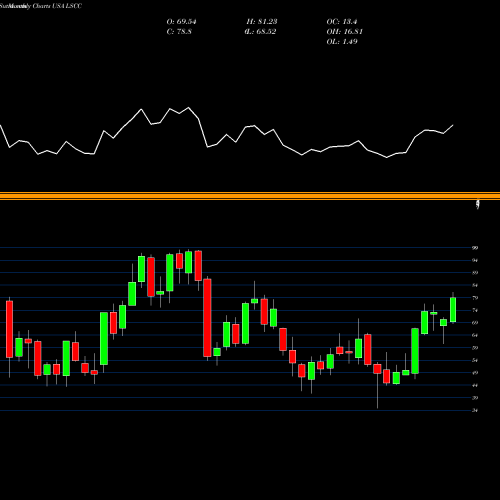
Task: Click the 'H: 81.23' high value
Action: point(262,22)
